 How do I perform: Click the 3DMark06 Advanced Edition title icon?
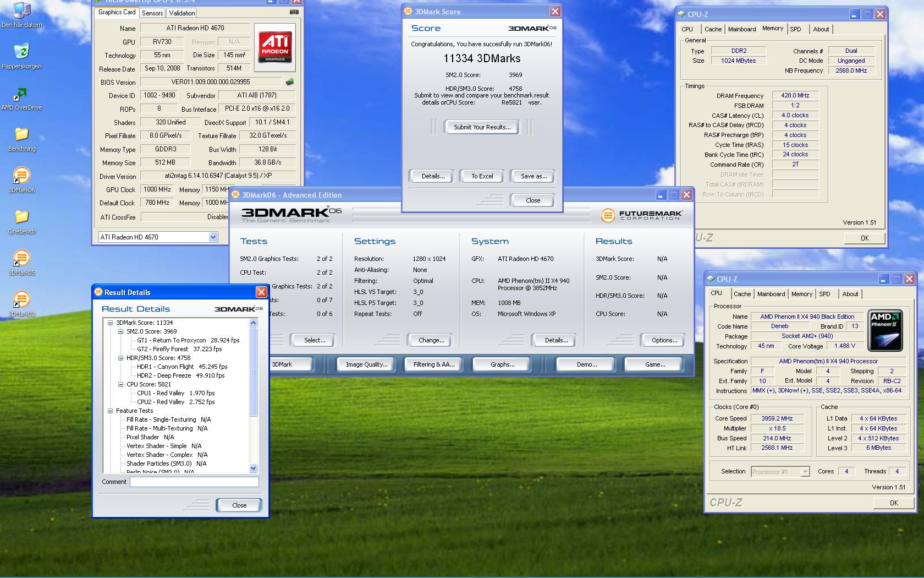[235, 194]
